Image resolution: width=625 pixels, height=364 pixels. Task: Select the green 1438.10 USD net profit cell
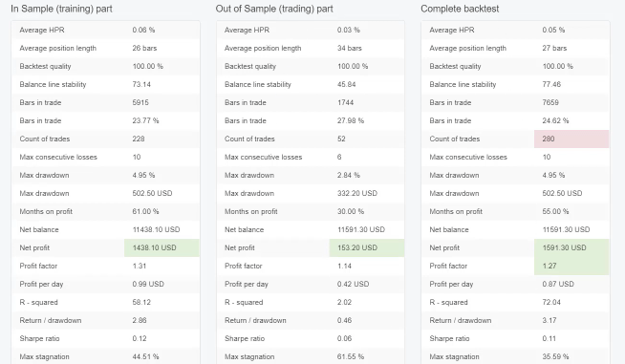click(162, 247)
